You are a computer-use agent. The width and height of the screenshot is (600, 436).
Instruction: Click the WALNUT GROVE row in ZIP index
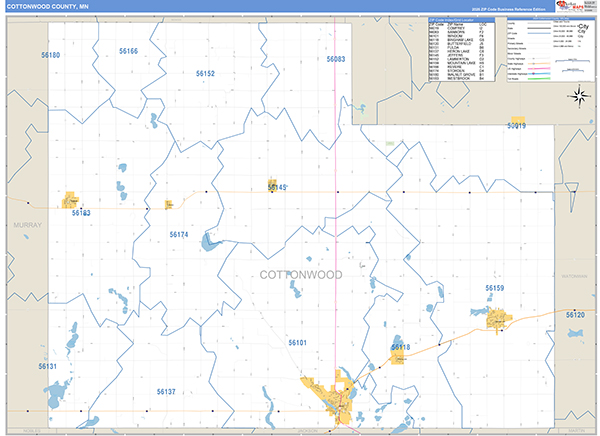coord(457,74)
